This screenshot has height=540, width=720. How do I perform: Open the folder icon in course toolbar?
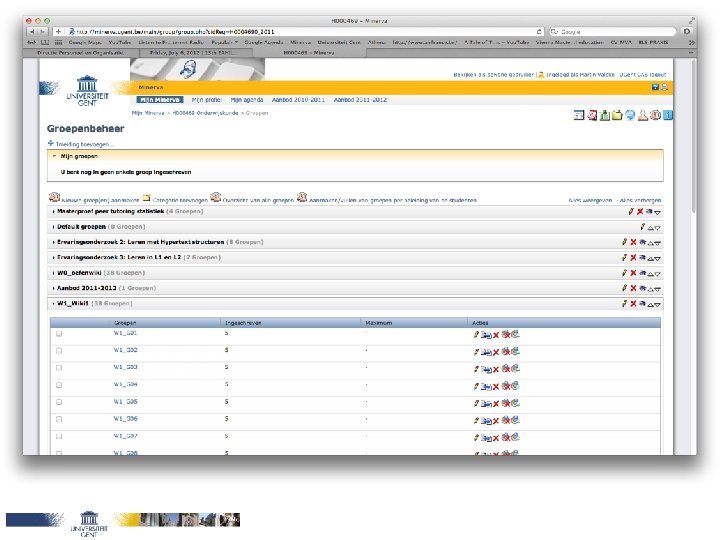coord(617,115)
